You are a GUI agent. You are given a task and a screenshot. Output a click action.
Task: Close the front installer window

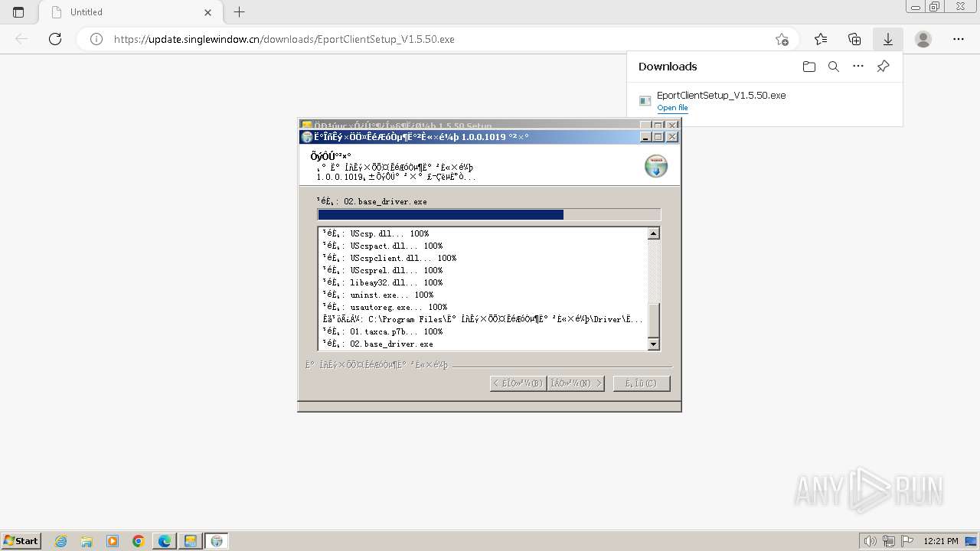point(672,137)
